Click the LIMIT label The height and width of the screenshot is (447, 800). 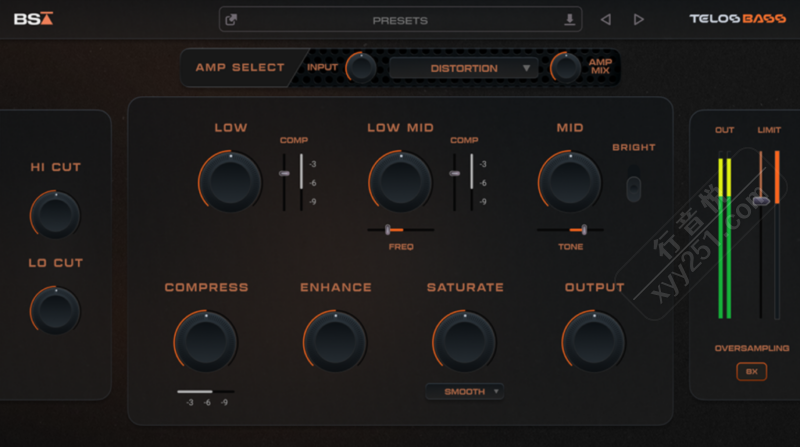pyautogui.click(x=769, y=130)
